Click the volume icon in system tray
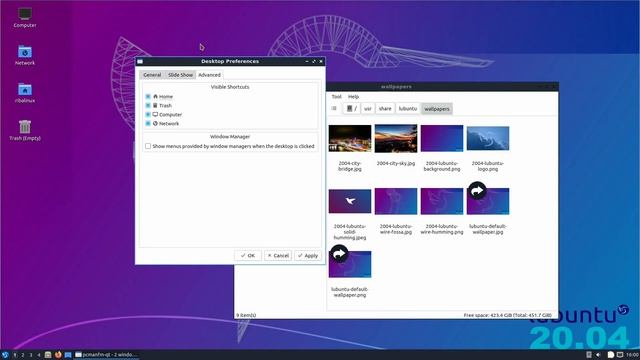The width and height of the screenshot is (640, 360). [598, 355]
